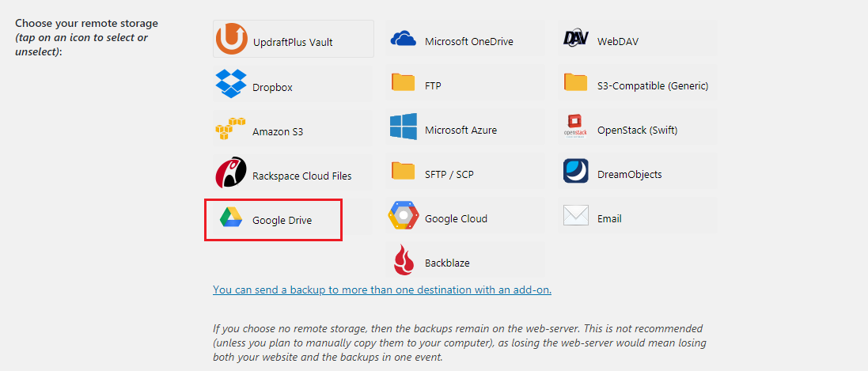Click the "Amazon S3" label text
Screen dimensions: 868x371
278,132
